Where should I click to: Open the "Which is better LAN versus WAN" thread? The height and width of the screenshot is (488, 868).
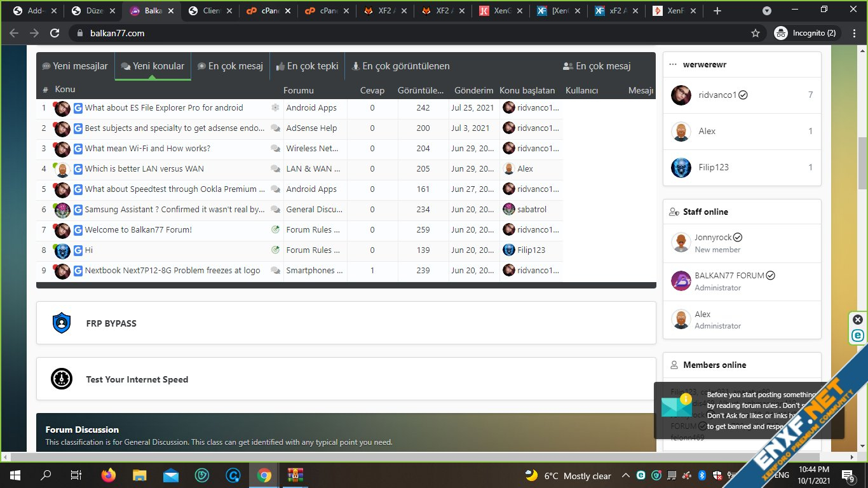point(144,169)
